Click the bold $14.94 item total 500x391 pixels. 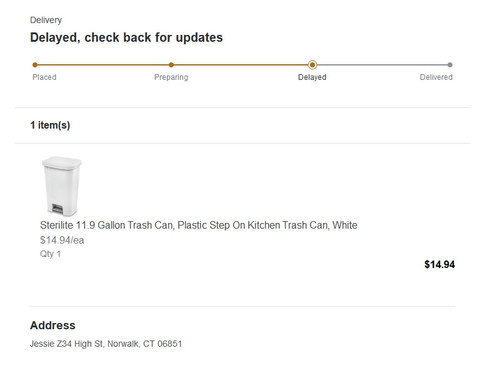coord(439,265)
